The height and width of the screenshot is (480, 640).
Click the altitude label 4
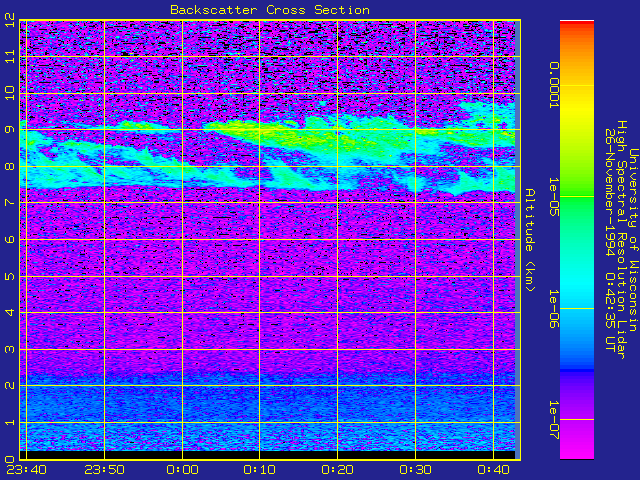[11, 313]
